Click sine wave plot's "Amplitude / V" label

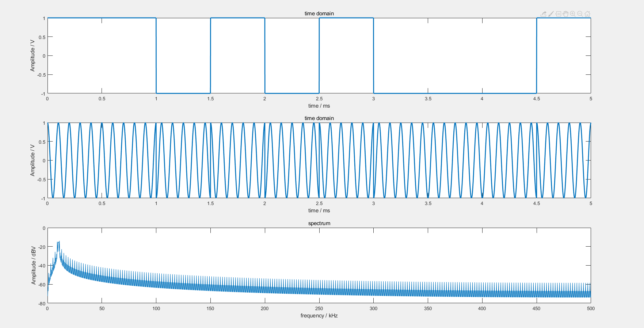(x=33, y=160)
